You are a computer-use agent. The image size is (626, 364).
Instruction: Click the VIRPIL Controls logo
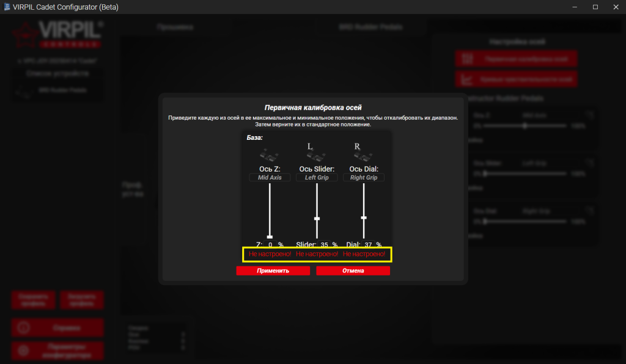click(57, 35)
